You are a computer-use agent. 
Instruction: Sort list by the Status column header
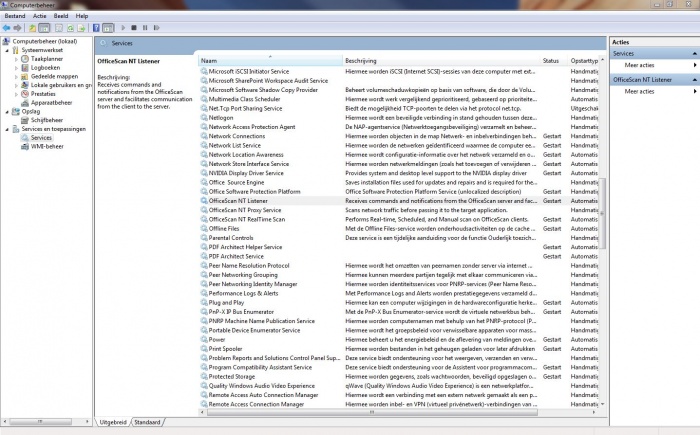pos(554,61)
